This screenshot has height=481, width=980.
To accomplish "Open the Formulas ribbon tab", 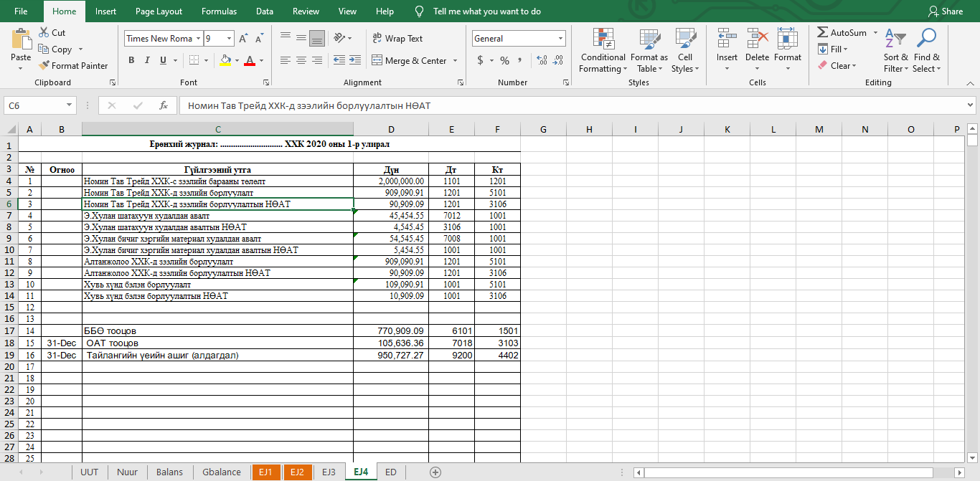I will [219, 11].
